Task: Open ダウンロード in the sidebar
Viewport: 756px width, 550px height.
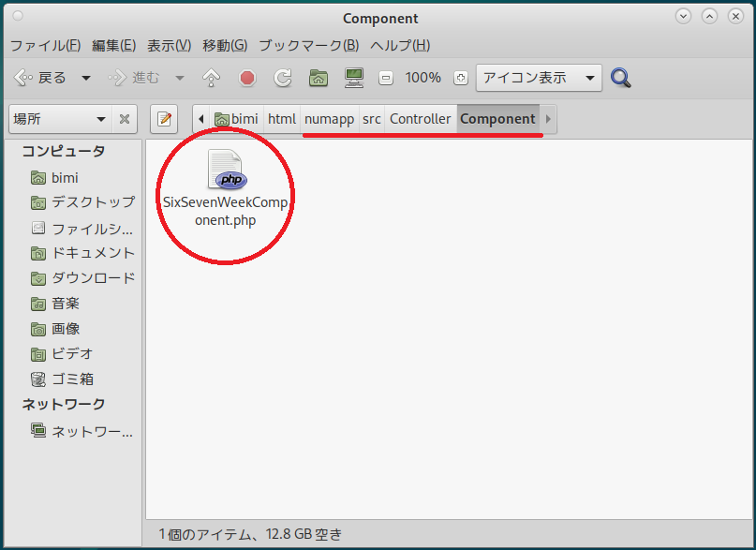Action: pyautogui.click(x=93, y=277)
